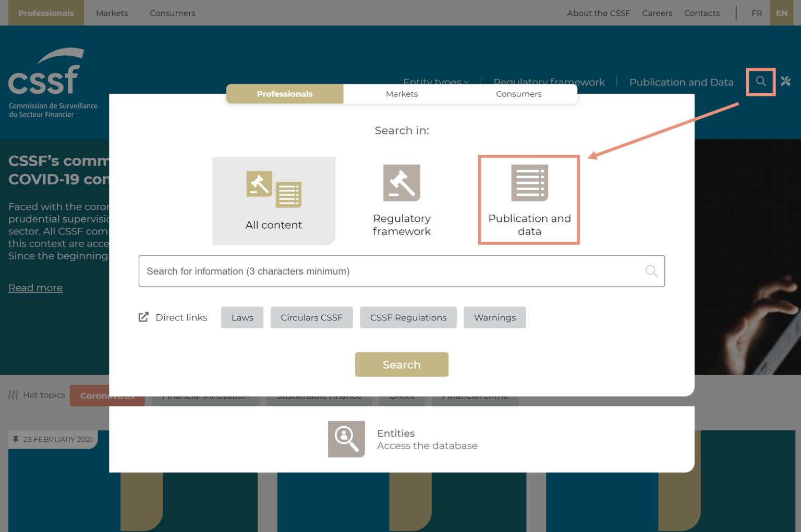The height and width of the screenshot is (532, 801).
Task: Select the Professionals search scope
Action: [x=284, y=94]
